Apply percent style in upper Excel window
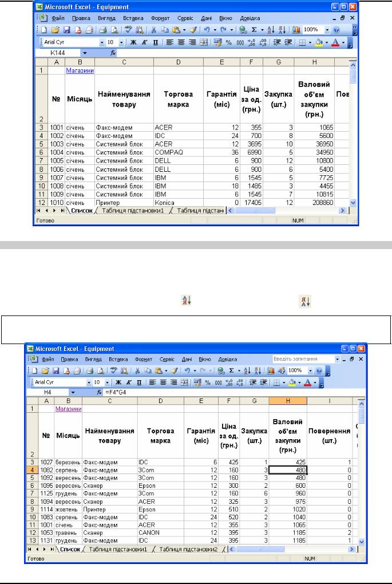Image resolution: width=392 pixels, height=584 pixels. (x=229, y=42)
